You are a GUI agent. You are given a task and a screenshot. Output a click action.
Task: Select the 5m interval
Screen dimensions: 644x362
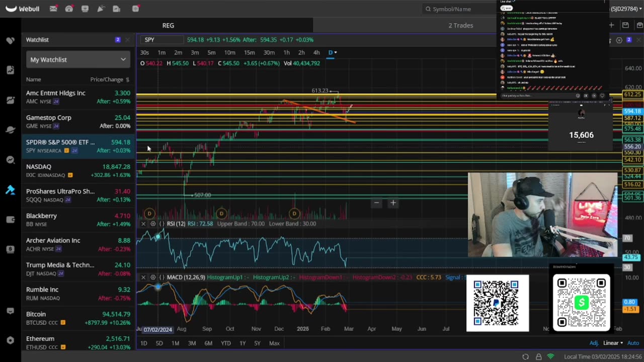tap(211, 52)
